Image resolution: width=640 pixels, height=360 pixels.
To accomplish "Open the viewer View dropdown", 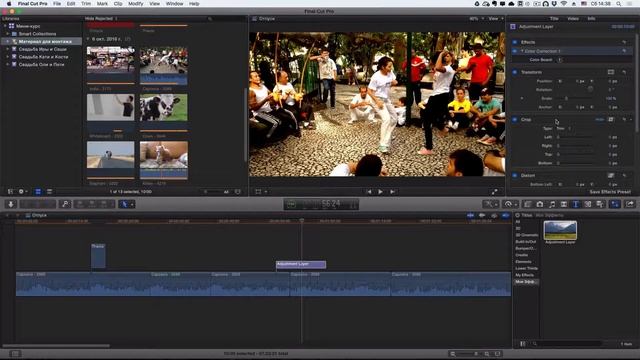I will tap(496, 19).
